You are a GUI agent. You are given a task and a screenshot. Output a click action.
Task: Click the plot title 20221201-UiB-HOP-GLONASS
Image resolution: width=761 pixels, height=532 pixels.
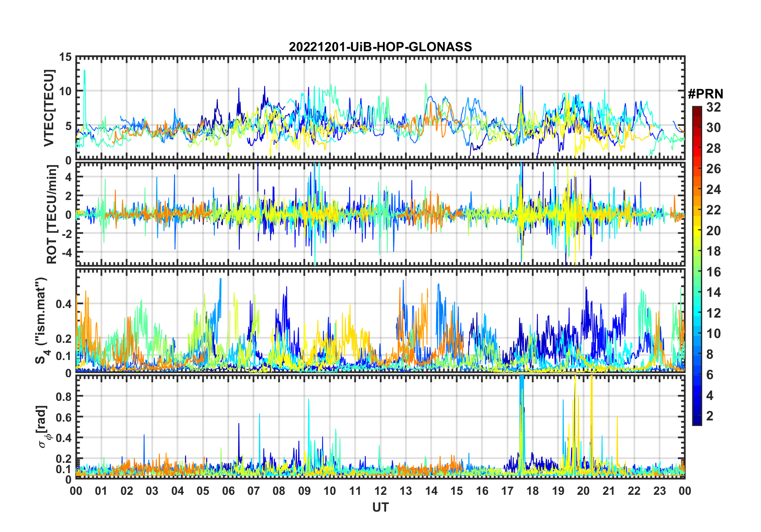click(x=380, y=47)
